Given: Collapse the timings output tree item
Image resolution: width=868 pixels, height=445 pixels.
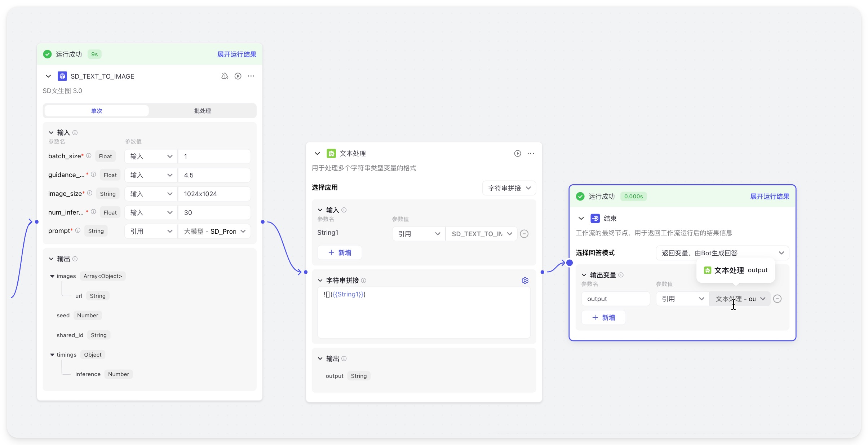Looking at the screenshot, I should pyautogui.click(x=52, y=355).
